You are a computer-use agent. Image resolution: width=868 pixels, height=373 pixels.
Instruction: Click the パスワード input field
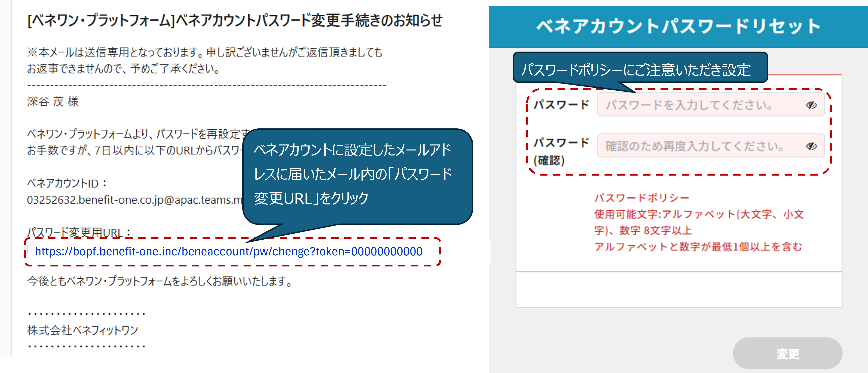tap(711, 105)
